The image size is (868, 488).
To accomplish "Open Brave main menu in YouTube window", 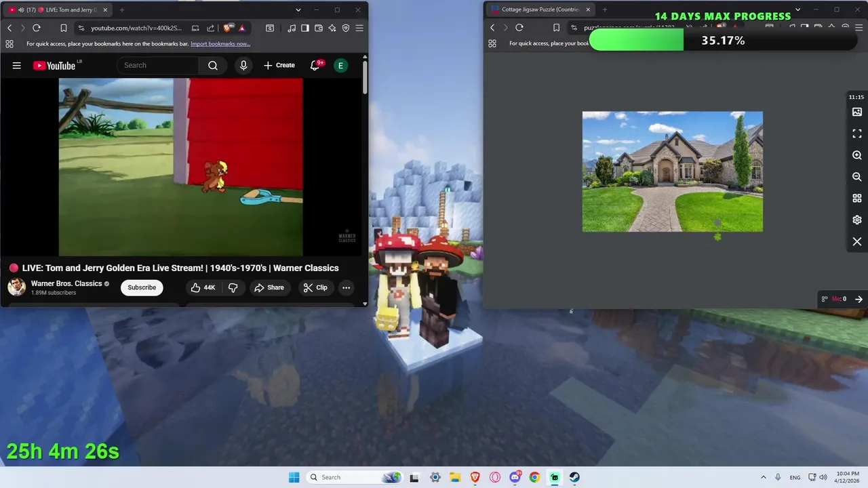I will coord(359,28).
